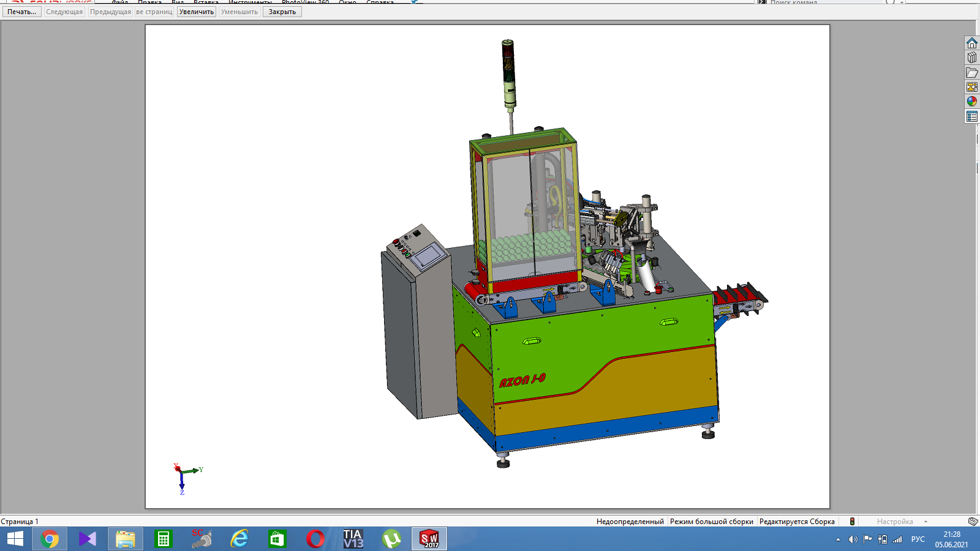Launch Opera browser from taskbar
980x551 pixels.
click(315, 539)
